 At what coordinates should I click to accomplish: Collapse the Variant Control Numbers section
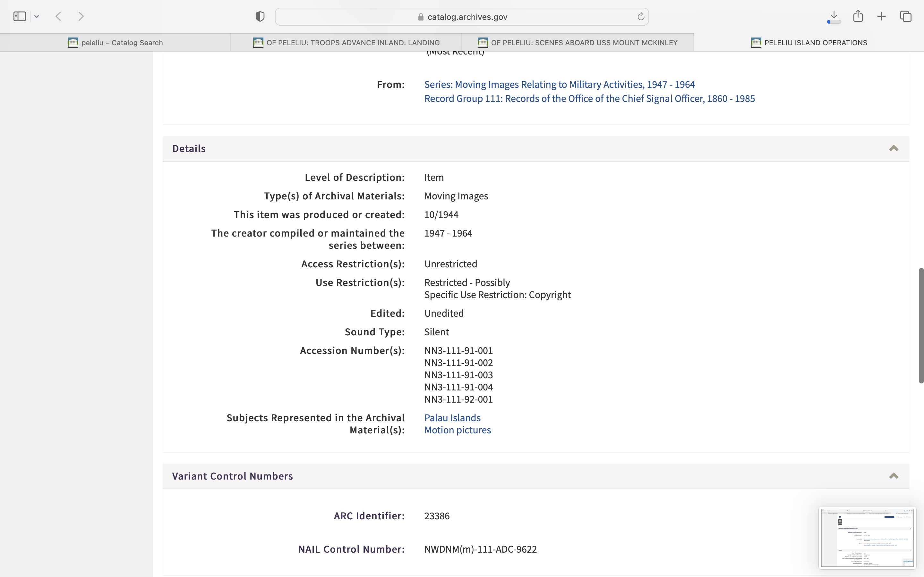(894, 476)
